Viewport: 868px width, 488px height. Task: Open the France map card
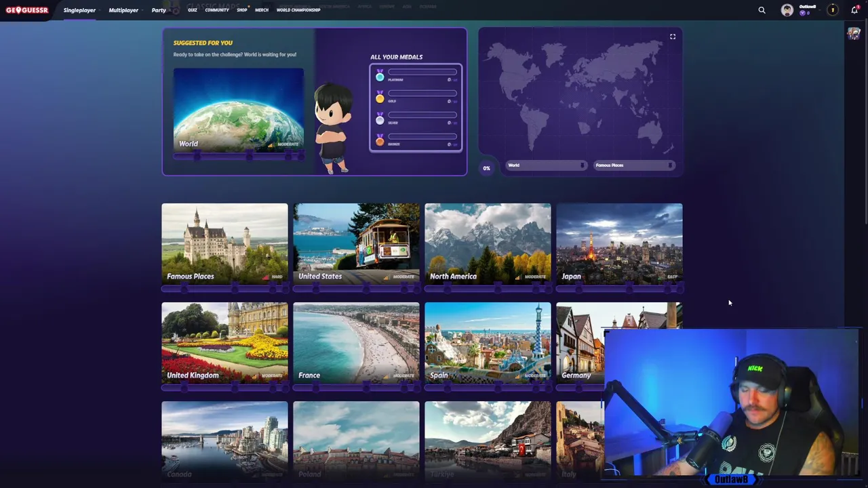coord(356,342)
